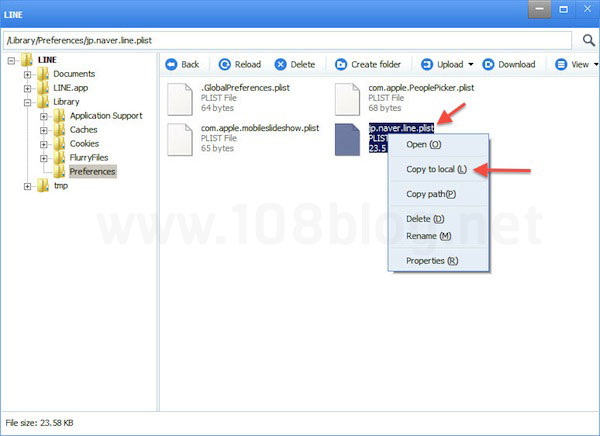The height and width of the screenshot is (436, 600).
Task: Select the Caches tree label
Action: [83, 129]
